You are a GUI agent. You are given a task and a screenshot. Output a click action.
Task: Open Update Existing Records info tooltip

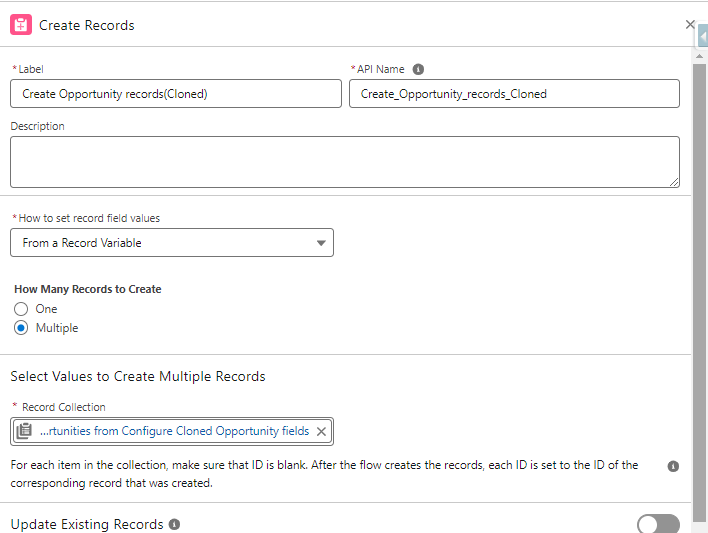174,524
